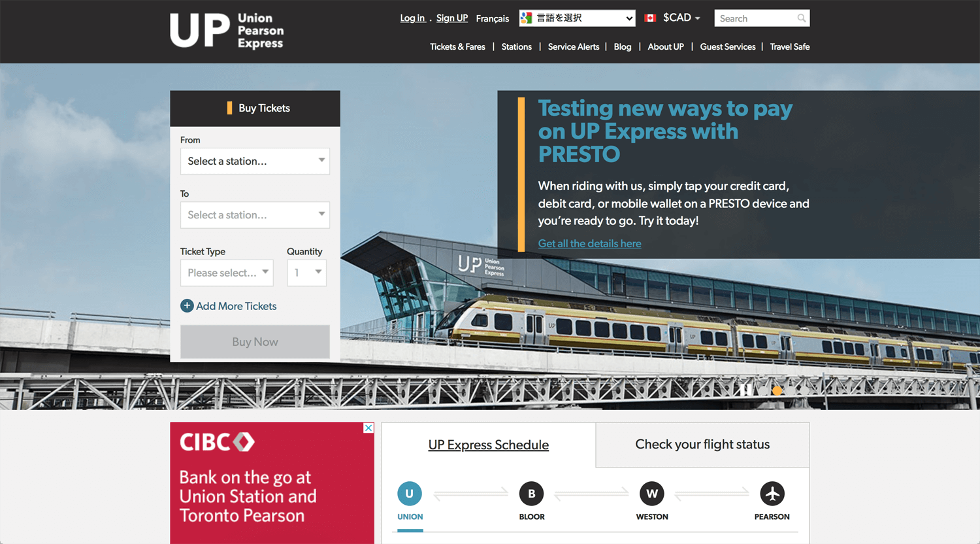Click the Google Translate icon
This screenshot has height=544, width=980.
point(527,18)
